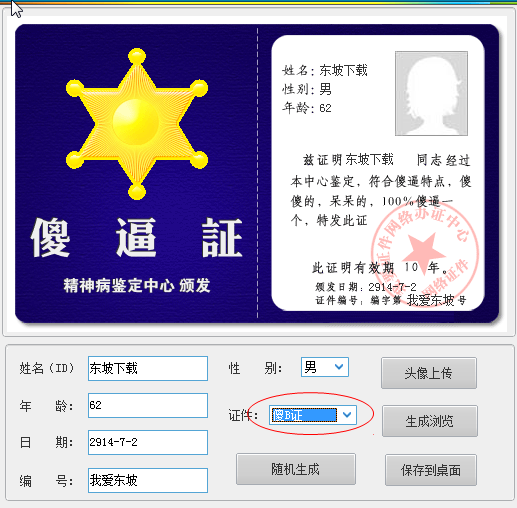
Task: Click the 男 value in gender combo box
Action: (311, 367)
